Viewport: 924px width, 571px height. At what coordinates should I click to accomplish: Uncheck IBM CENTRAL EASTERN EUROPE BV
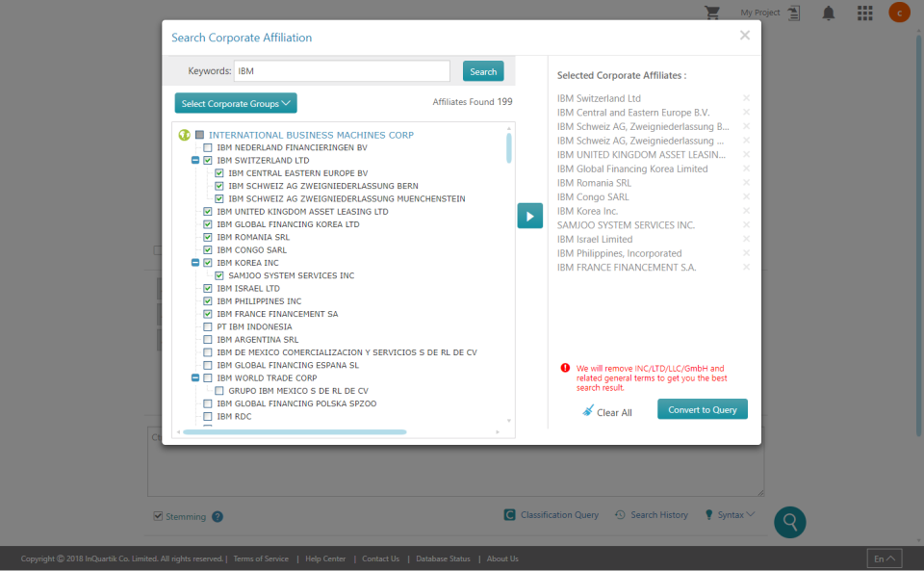pyautogui.click(x=219, y=173)
